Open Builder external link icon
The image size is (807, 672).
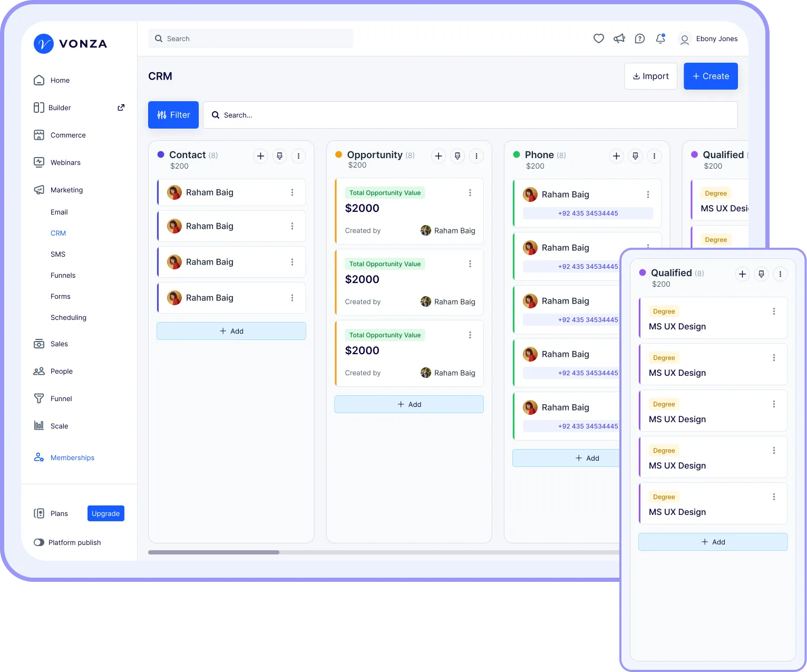coord(121,108)
